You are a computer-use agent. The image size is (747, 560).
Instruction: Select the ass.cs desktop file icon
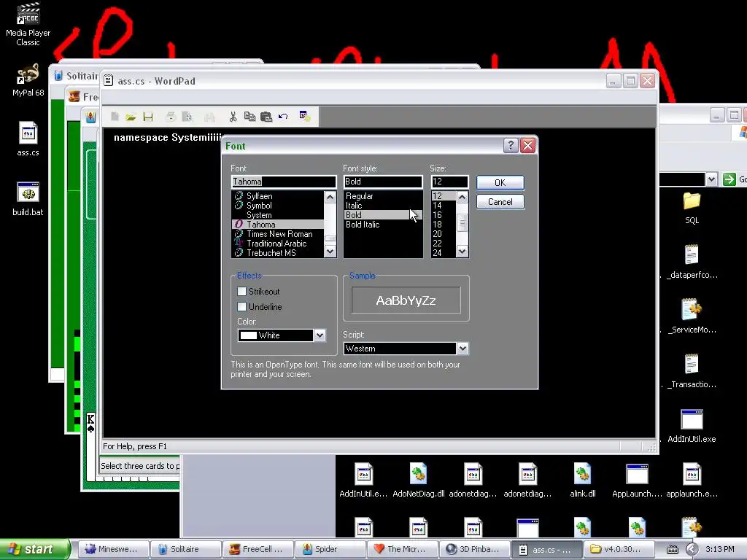point(28,139)
